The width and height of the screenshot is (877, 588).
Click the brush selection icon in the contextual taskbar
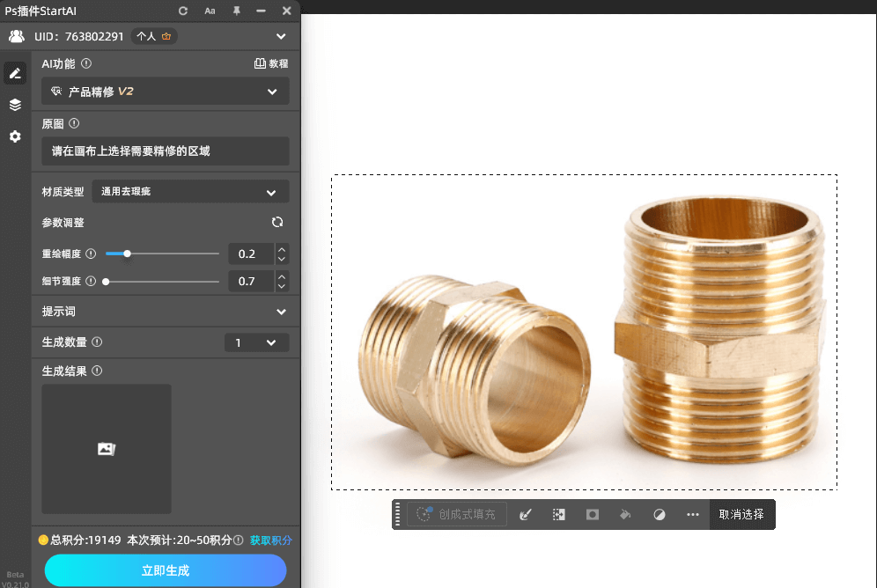point(526,514)
